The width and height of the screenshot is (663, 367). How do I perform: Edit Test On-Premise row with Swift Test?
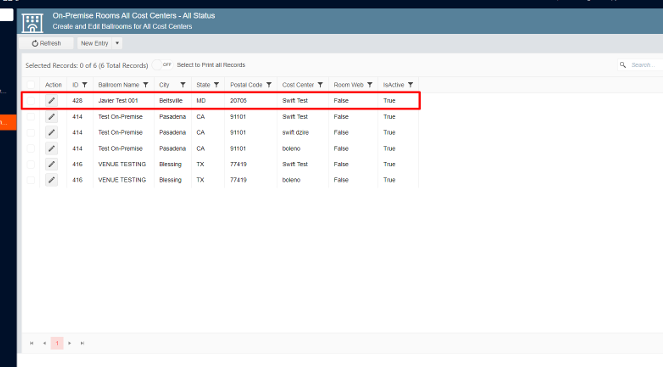tap(52, 117)
